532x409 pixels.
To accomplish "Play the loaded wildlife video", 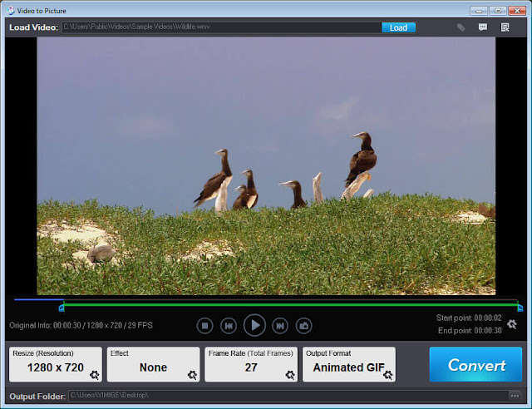I will [x=254, y=326].
